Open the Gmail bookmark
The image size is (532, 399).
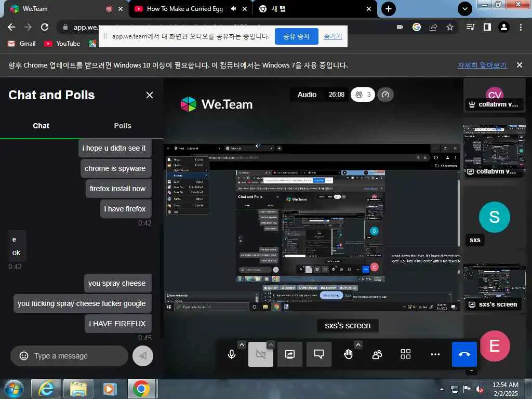pos(21,44)
